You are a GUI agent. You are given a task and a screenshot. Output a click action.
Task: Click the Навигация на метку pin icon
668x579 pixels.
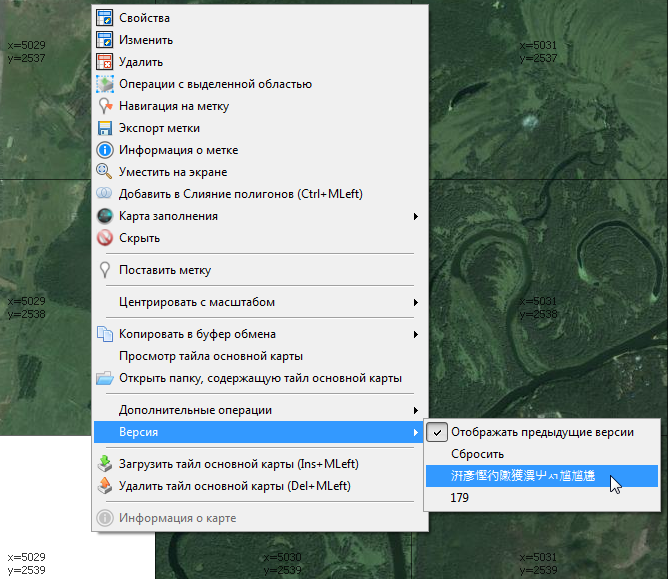tap(105, 106)
